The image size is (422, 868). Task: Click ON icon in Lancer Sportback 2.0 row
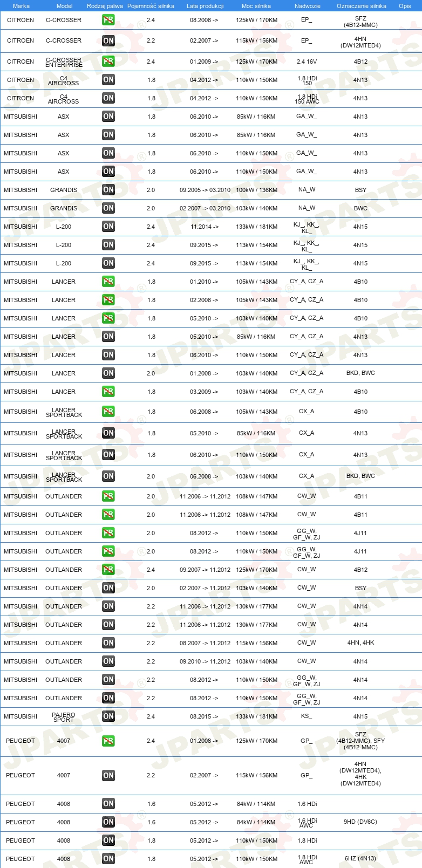(x=108, y=476)
